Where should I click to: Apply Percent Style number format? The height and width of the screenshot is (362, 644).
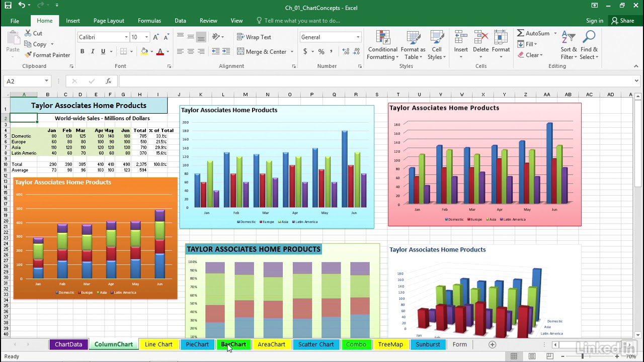click(x=321, y=51)
